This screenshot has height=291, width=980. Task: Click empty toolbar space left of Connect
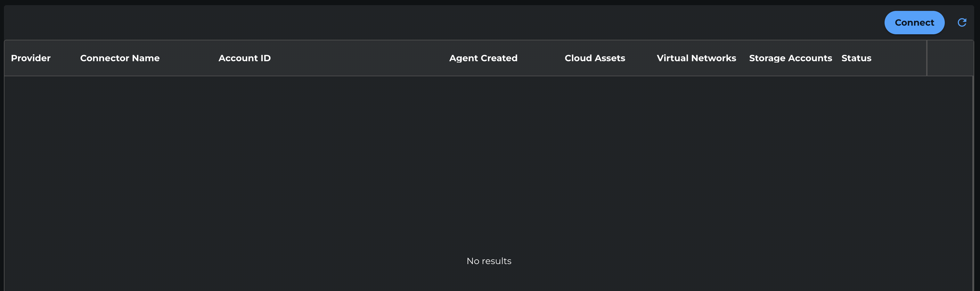(456, 22)
